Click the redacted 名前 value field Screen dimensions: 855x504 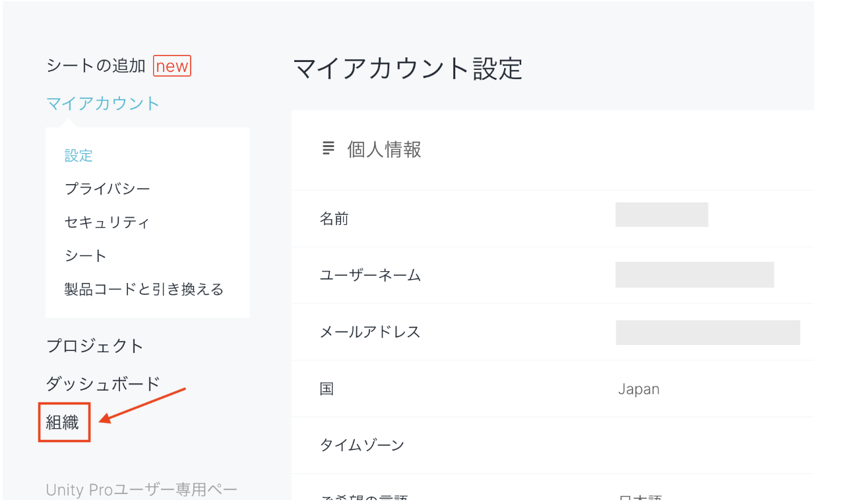(662, 214)
